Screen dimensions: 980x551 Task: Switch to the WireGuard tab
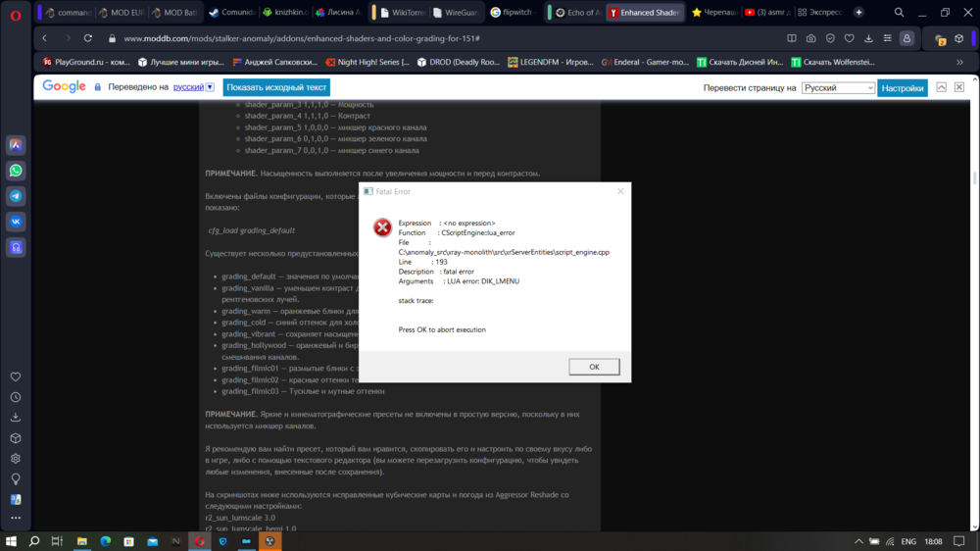tap(456, 12)
